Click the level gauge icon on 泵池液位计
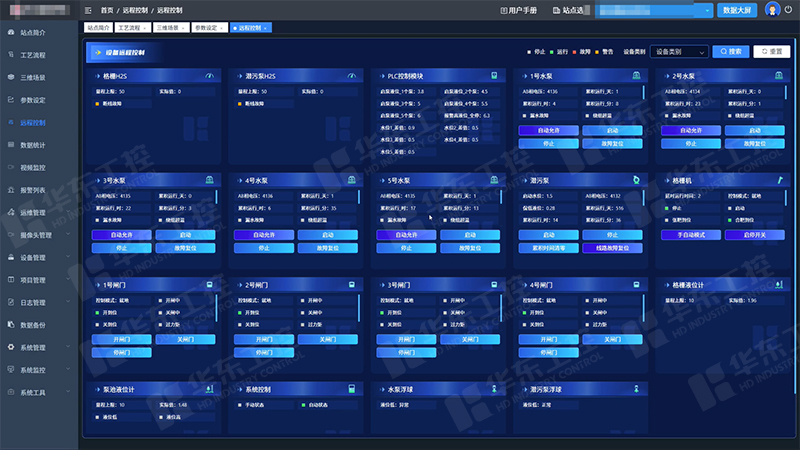The image size is (800, 450). (x=210, y=389)
